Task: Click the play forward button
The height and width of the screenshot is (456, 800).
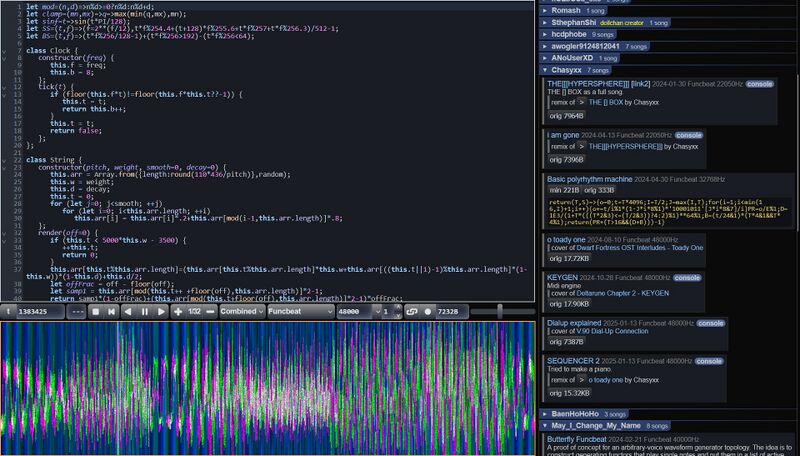Action: pos(161,312)
